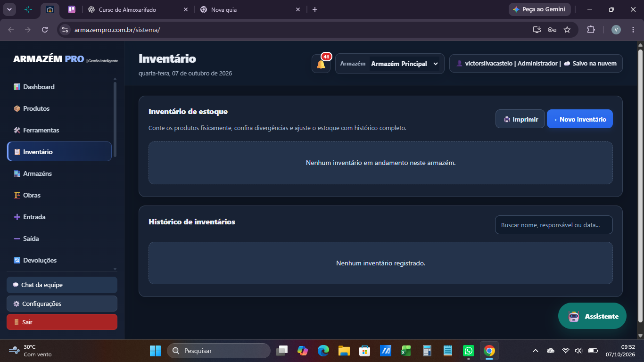Go to Devoluções in the sidebar
Image resolution: width=644 pixels, height=362 pixels.
click(59, 260)
